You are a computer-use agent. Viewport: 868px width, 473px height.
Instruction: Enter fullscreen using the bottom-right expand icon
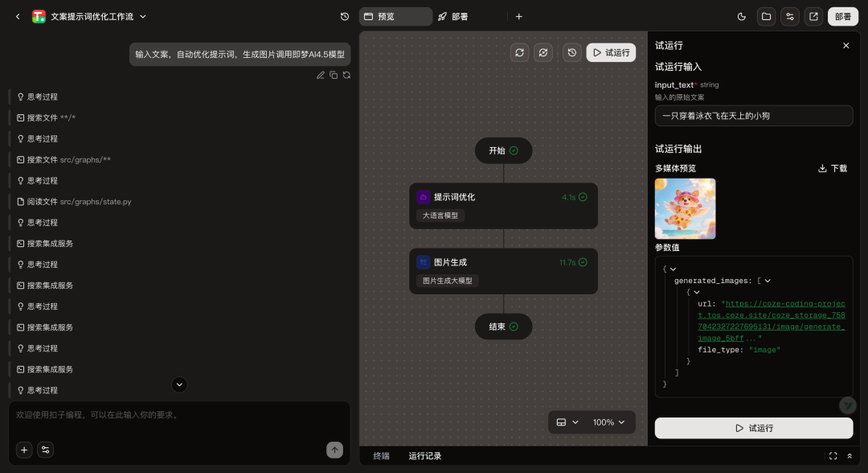click(833, 456)
